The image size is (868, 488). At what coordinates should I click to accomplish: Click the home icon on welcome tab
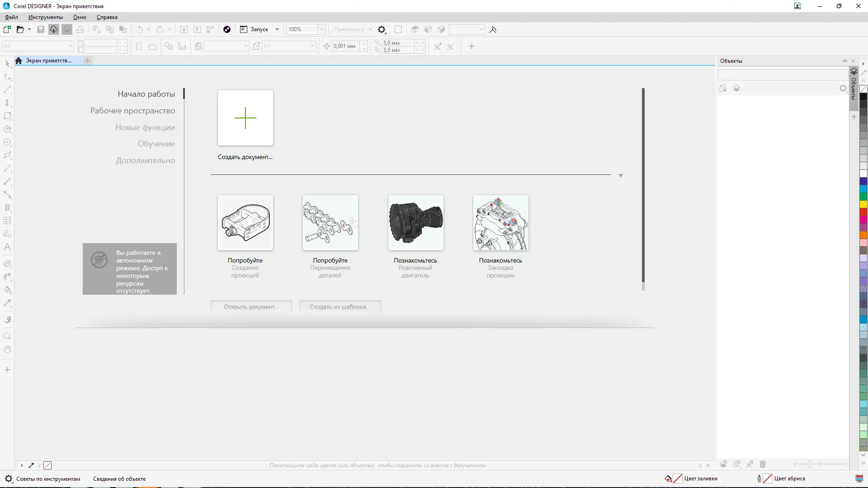19,61
